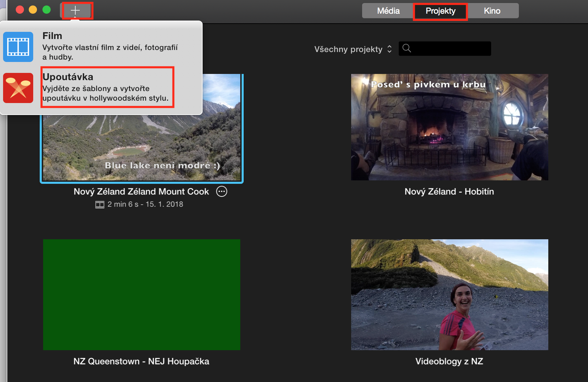Click the magnifying glass search icon
Image resolution: width=588 pixels, height=382 pixels.
407,48
